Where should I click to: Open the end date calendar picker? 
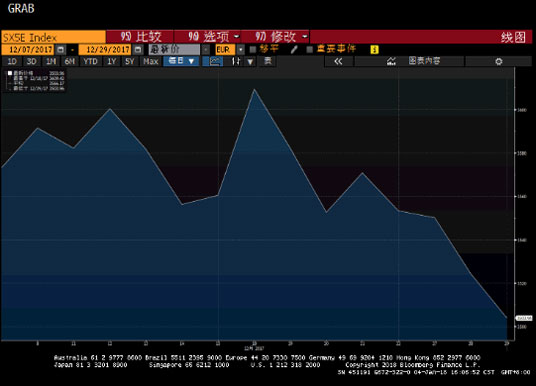(138, 50)
